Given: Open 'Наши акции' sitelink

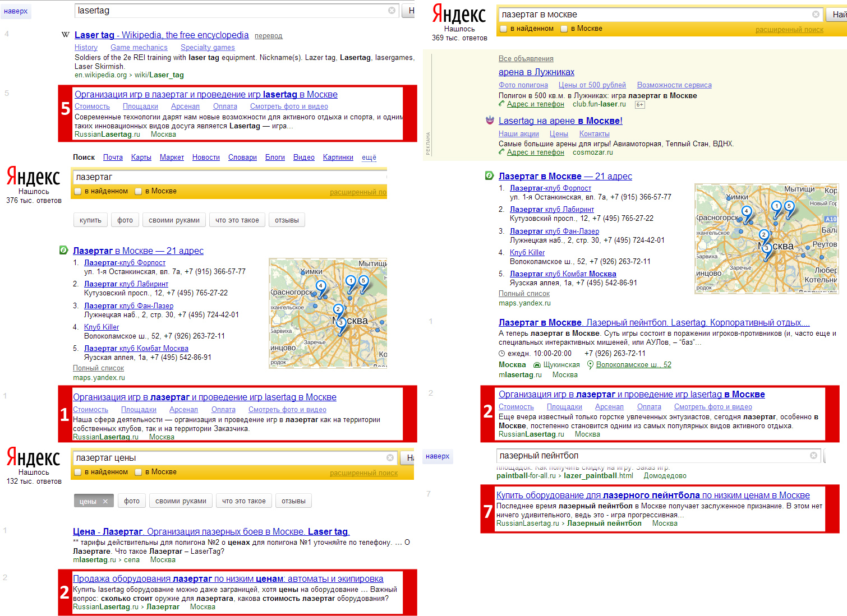Looking at the screenshot, I should pyautogui.click(x=519, y=134).
